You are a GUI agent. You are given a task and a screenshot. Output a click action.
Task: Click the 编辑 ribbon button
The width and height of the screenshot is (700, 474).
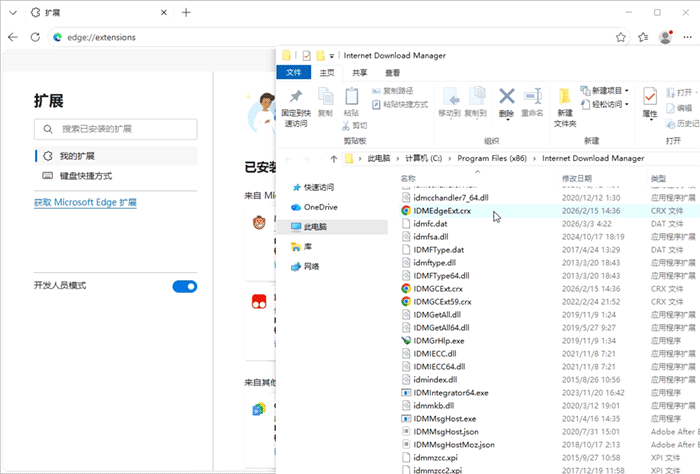point(679,108)
